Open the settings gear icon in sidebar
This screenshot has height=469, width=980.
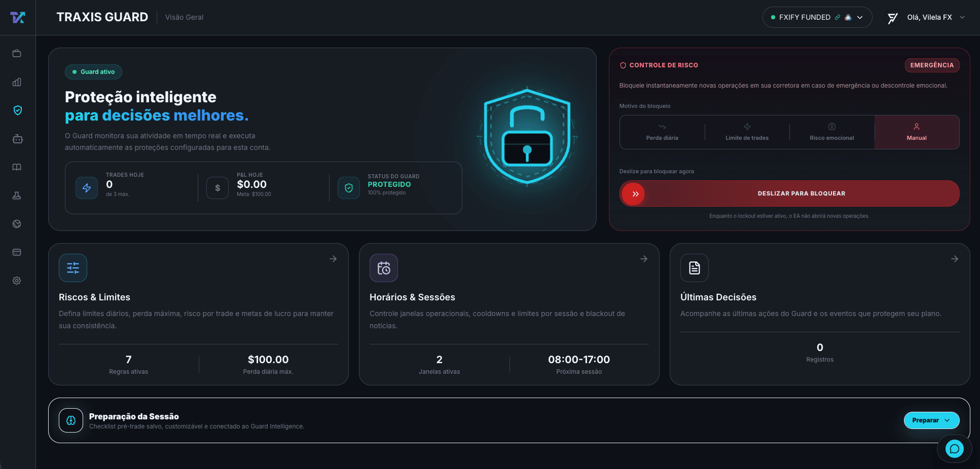(x=17, y=281)
